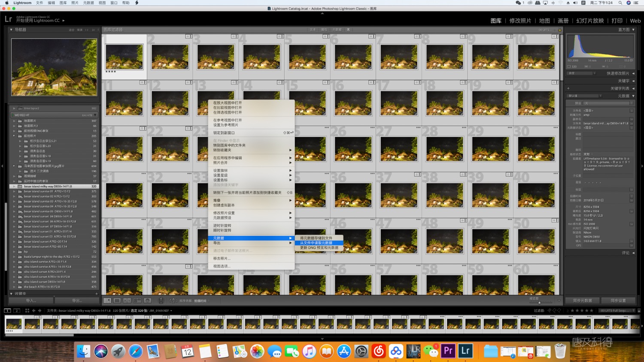The height and width of the screenshot is (362, 644).
Task: Open WeChat in the Dock
Action: click(431, 351)
